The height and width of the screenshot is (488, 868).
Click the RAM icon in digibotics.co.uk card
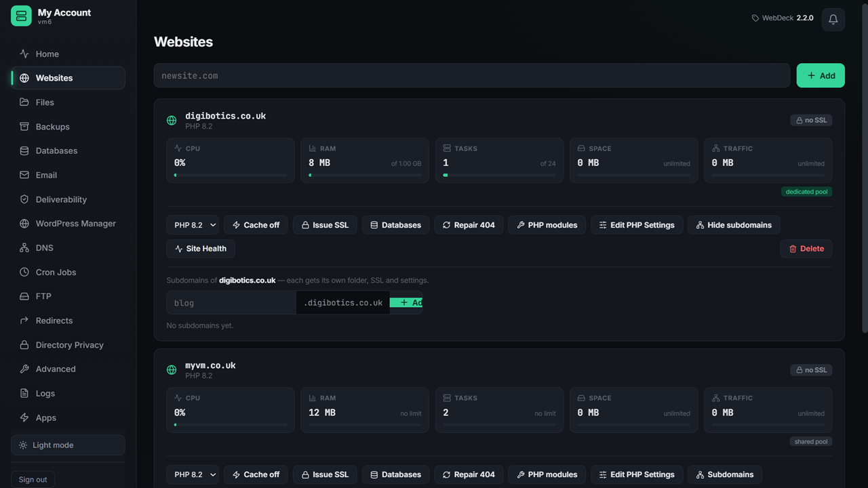coord(313,148)
